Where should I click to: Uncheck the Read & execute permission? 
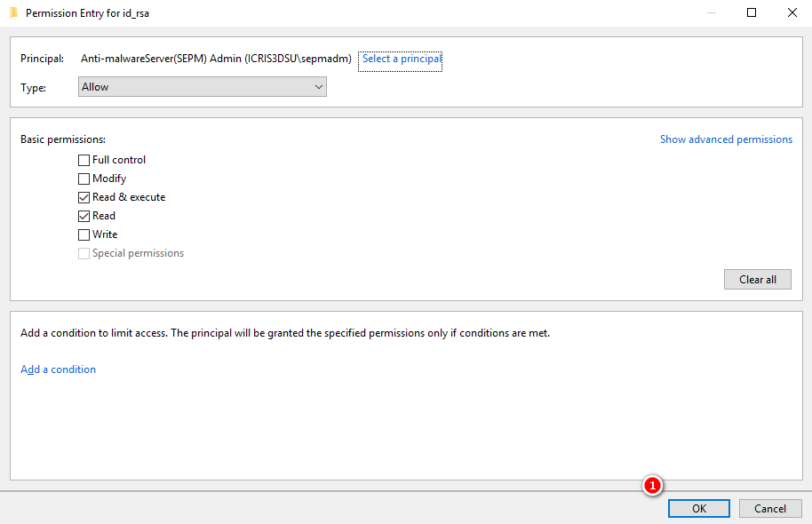84,198
